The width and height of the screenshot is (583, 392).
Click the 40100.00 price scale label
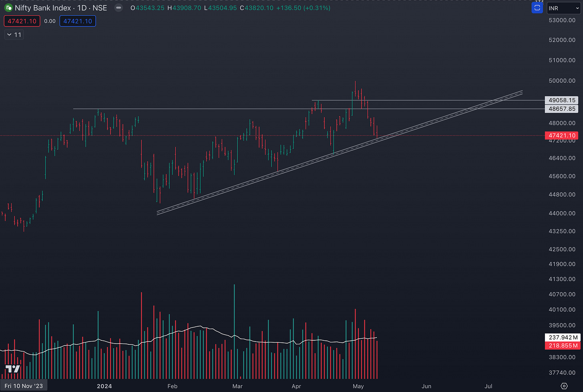(x=562, y=310)
